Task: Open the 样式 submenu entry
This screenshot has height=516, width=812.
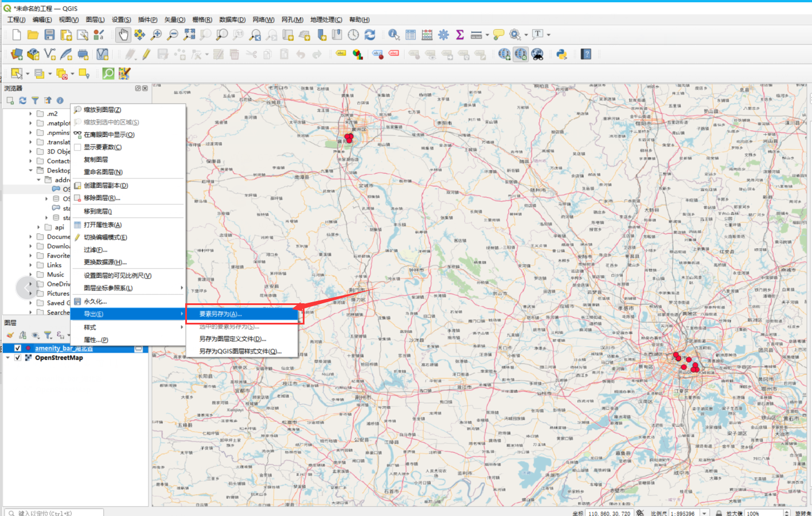Action: tap(128, 327)
